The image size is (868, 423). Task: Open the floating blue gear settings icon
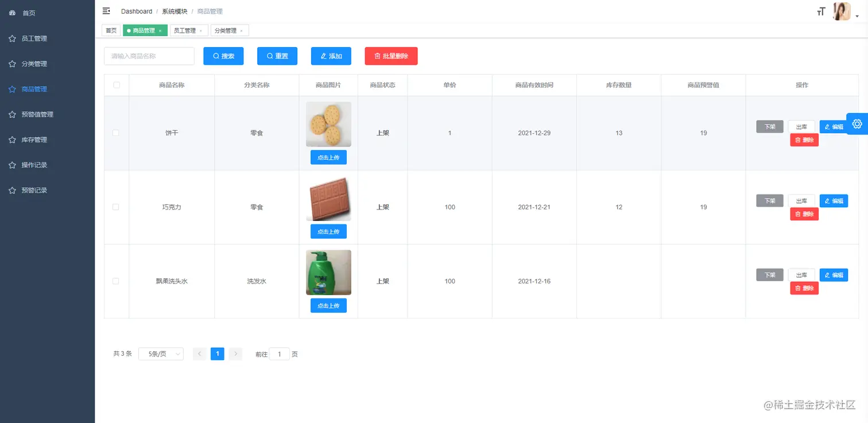click(857, 123)
